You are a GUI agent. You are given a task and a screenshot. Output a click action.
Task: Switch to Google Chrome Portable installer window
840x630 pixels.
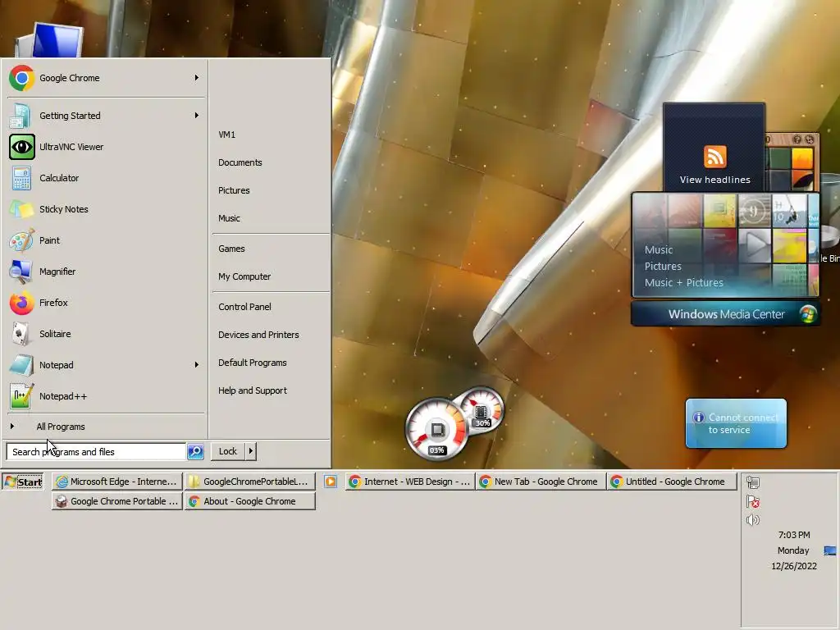click(x=116, y=501)
